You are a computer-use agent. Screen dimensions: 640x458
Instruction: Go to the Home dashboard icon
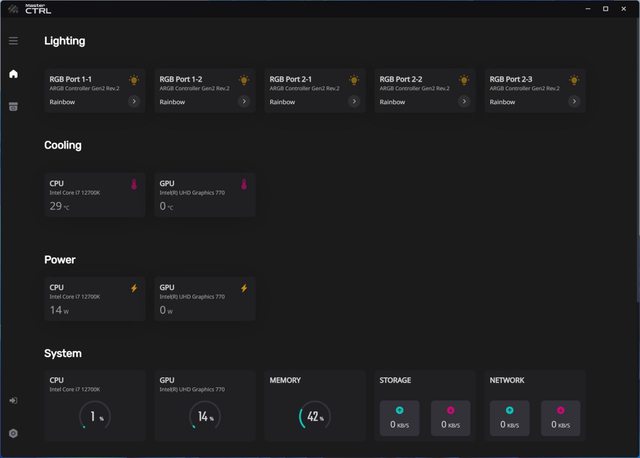pos(13,74)
